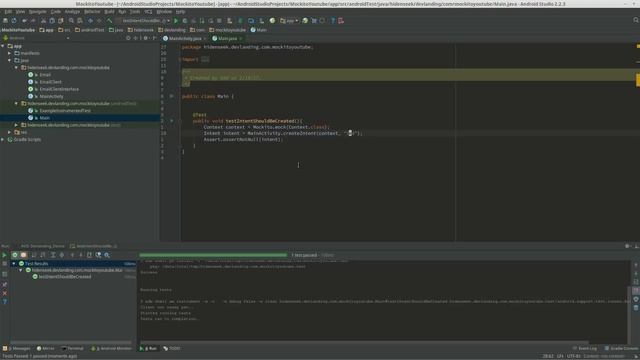640x360 pixels.
Task: Click the console output horizontal scrollbar
Action: pyautogui.click(x=364, y=342)
